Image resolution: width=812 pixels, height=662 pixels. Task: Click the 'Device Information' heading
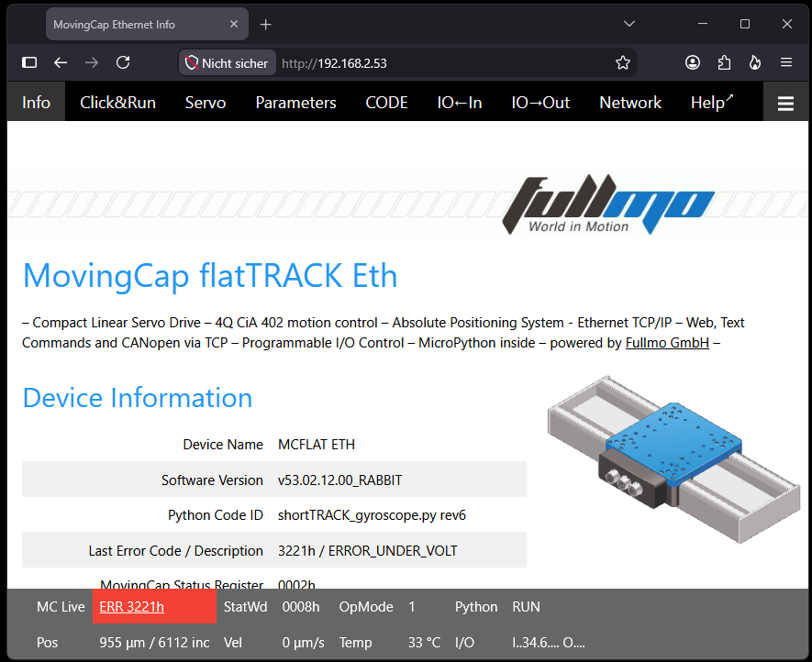138,398
